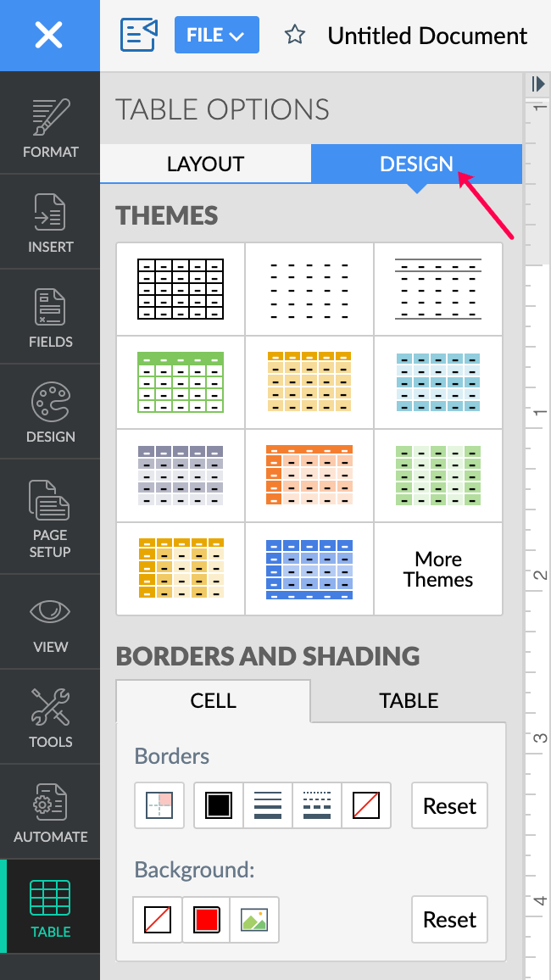This screenshot has height=980, width=551.
Task: Click More Themes to see additional themes
Action: [438, 570]
